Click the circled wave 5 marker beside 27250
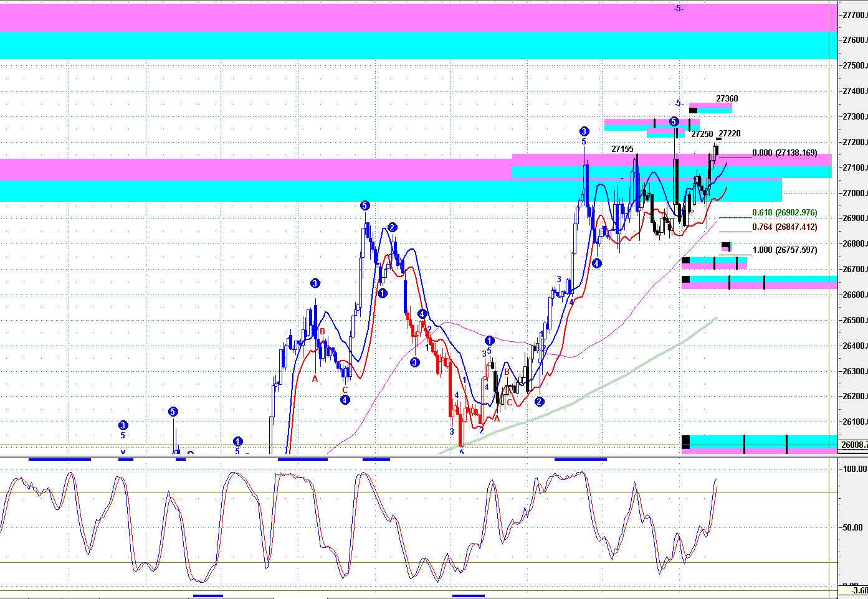This screenshot has width=868, height=599. [x=674, y=121]
